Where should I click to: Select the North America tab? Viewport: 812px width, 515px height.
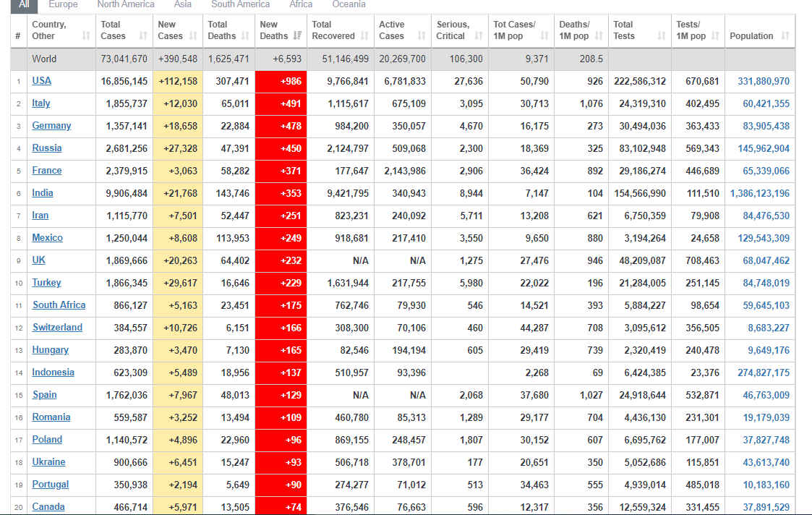[x=126, y=4]
